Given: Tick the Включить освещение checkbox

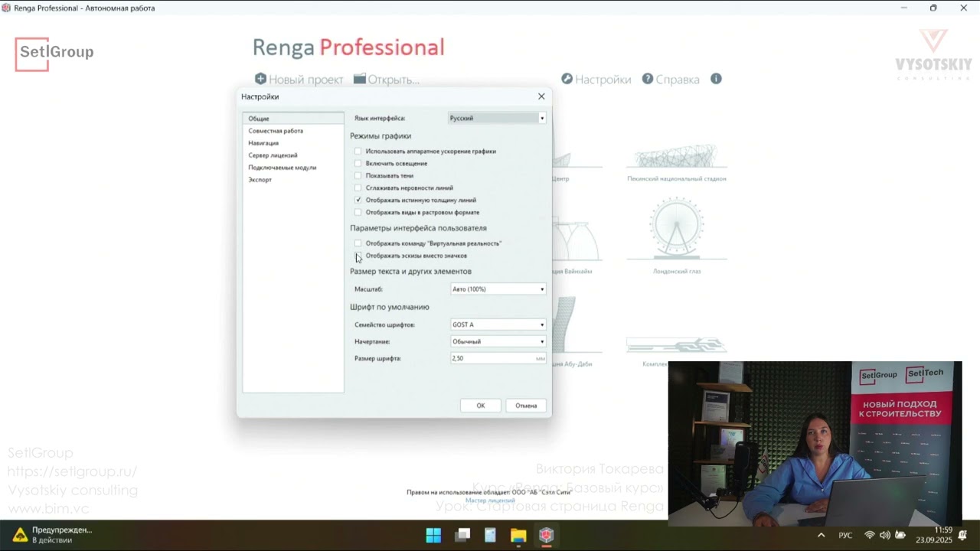Looking at the screenshot, I should point(358,164).
